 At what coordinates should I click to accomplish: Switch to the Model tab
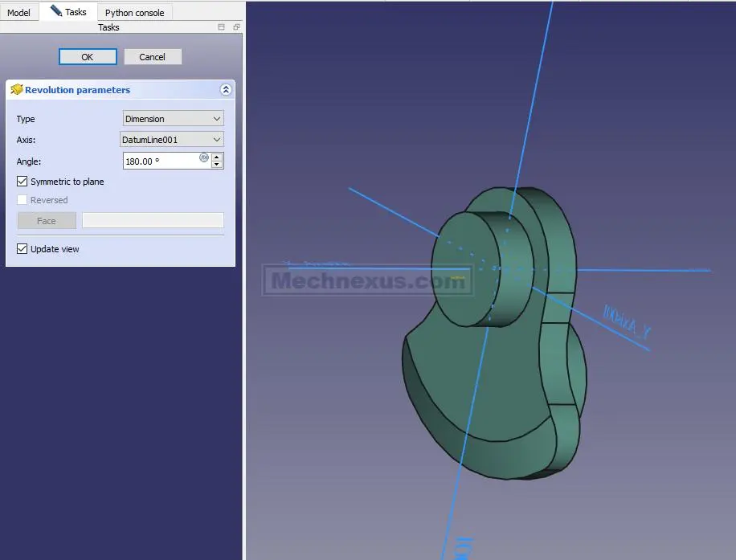(18, 13)
